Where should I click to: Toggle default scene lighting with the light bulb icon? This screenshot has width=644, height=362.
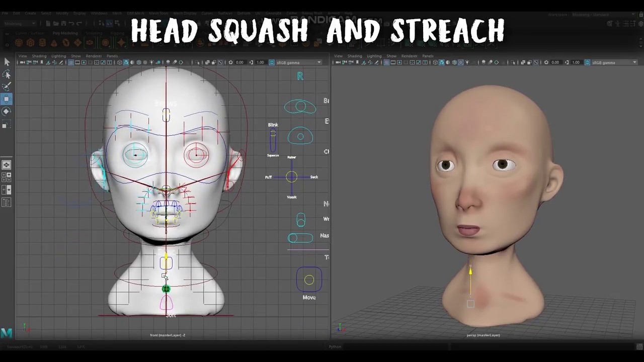152,62
